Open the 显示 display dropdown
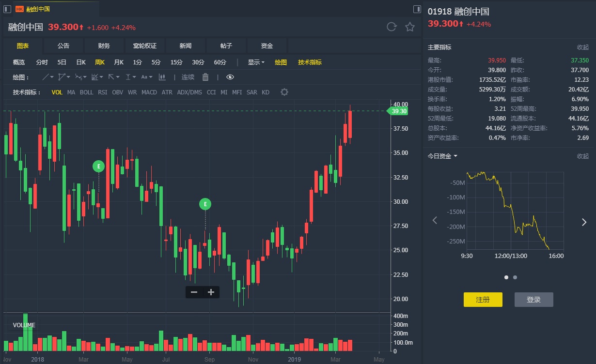This screenshot has height=364, width=596. pos(256,62)
